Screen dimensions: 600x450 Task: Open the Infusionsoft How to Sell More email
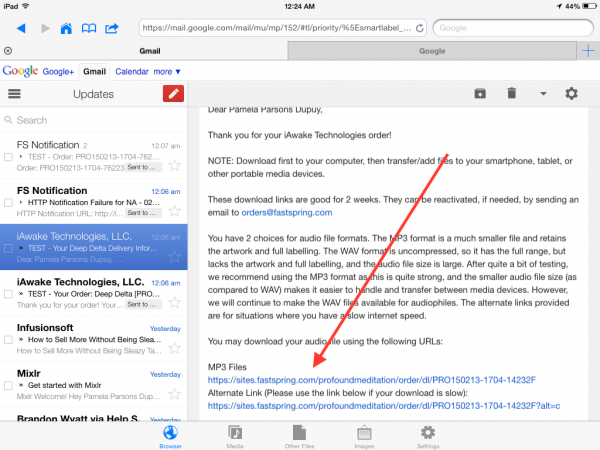click(94, 339)
